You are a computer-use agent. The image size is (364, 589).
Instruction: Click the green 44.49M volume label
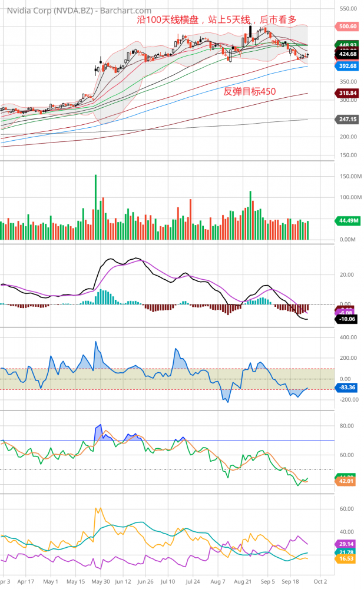pyautogui.click(x=349, y=221)
